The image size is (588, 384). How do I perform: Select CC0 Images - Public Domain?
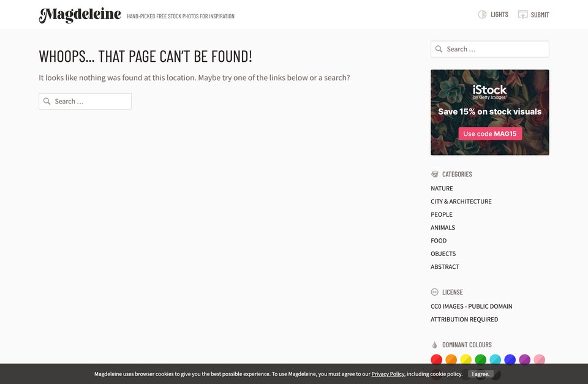tap(472, 306)
